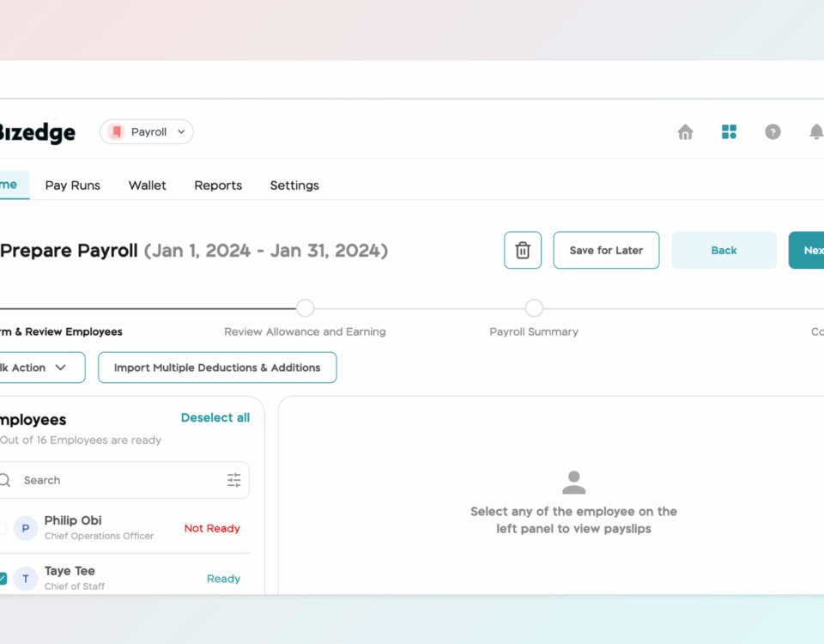The width and height of the screenshot is (824, 644).
Task: Click the employee Search field
Action: 120,481
